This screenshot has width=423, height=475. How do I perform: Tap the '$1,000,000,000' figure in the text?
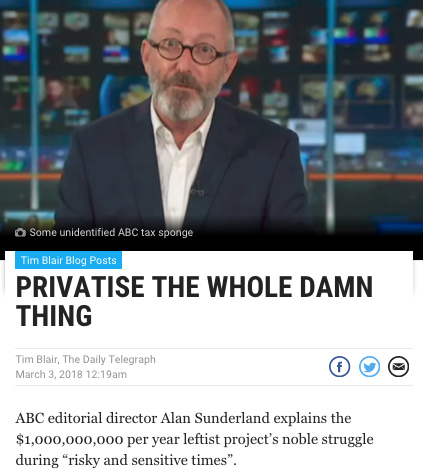click(69, 440)
